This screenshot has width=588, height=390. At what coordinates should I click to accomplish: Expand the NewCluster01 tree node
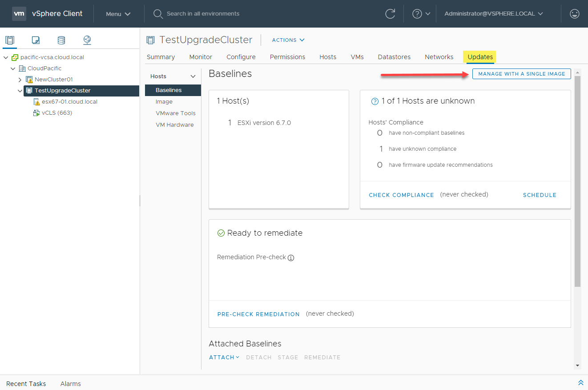(x=20, y=80)
